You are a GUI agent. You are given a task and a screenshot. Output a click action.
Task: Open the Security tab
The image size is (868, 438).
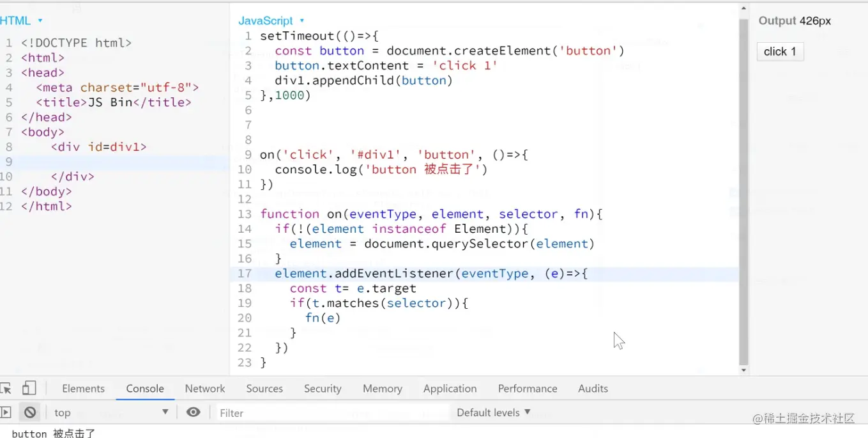(323, 388)
